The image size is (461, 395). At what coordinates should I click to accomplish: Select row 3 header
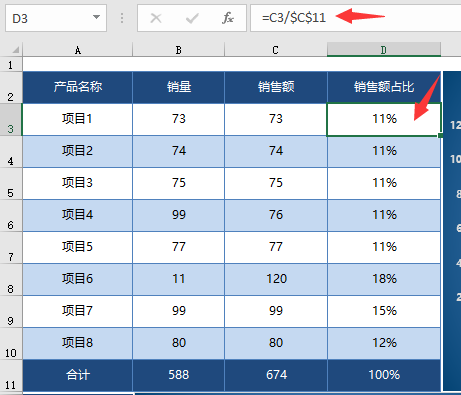tap(11, 120)
